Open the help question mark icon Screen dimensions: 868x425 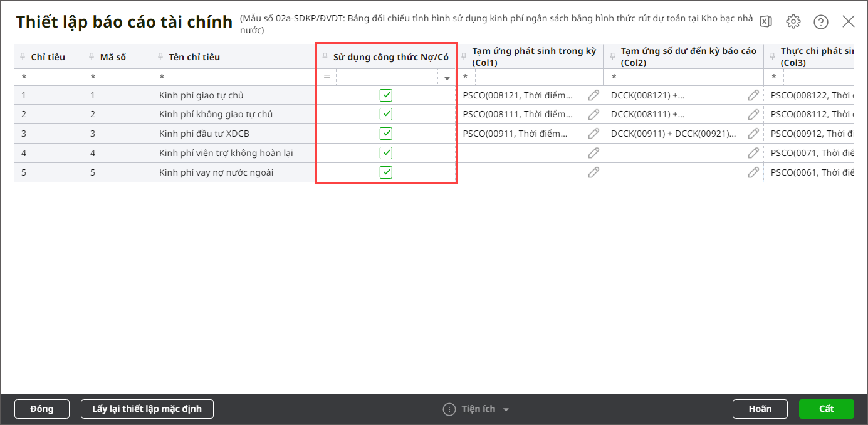(x=821, y=22)
